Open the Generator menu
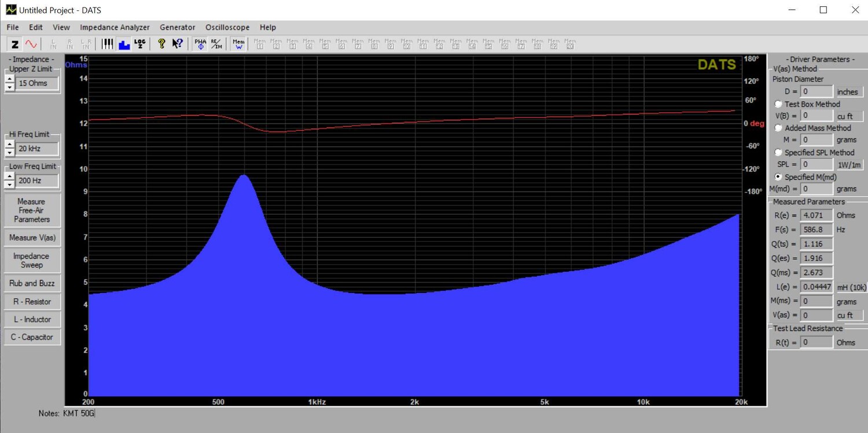Viewport: 868px width, 433px height. [x=177, y=27]
